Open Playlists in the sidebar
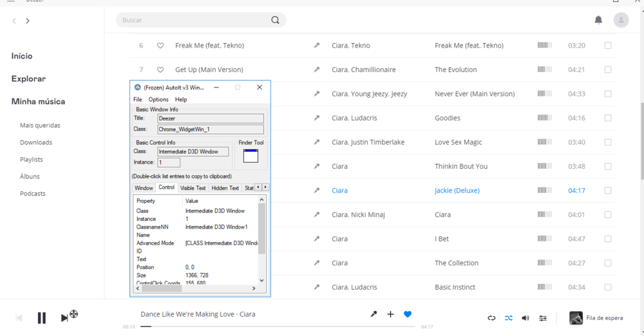Screen dimensions: 644x336 (x=31, y=160)
